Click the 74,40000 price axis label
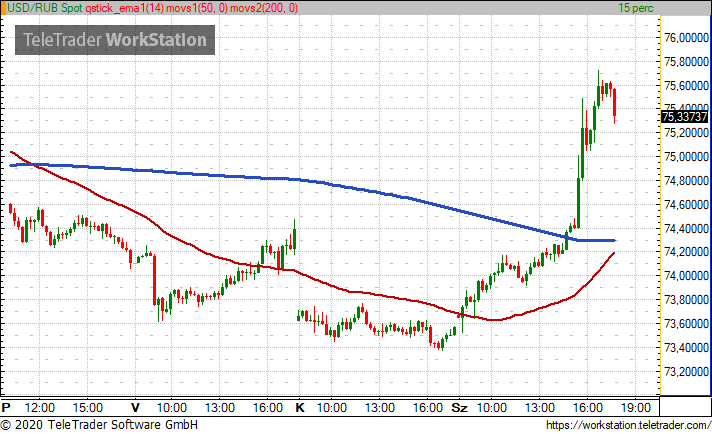The height and width of the screenshot is (434, 712). (686, 228)
